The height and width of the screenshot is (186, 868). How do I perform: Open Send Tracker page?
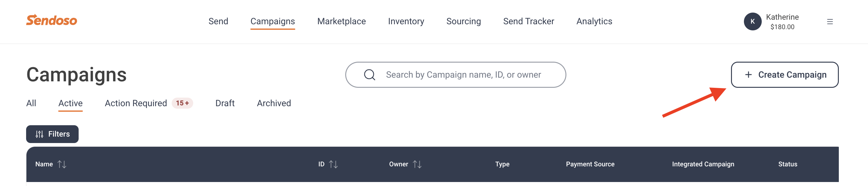point(528,21)
